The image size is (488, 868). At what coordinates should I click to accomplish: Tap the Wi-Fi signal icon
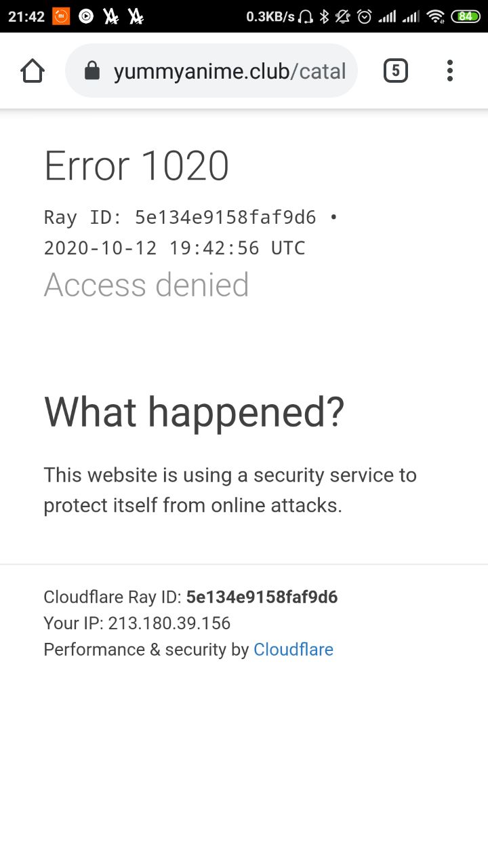(x=436, y=16)
